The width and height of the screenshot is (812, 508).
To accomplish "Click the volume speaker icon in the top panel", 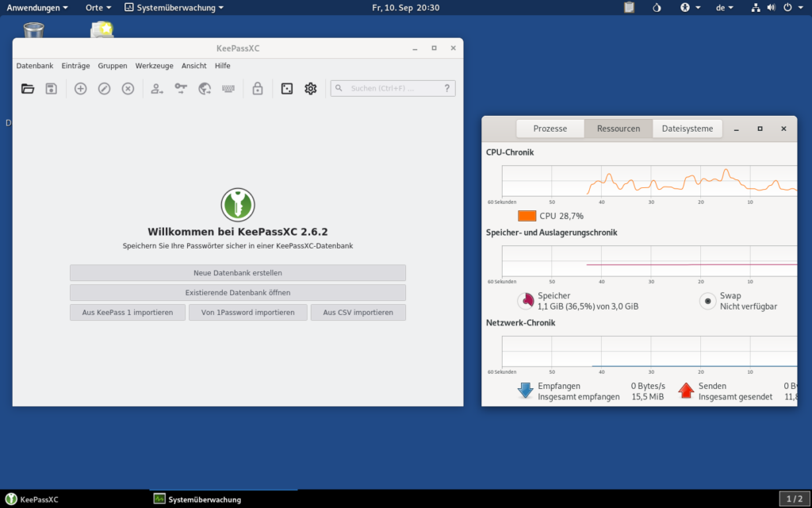I will point(771,7).
